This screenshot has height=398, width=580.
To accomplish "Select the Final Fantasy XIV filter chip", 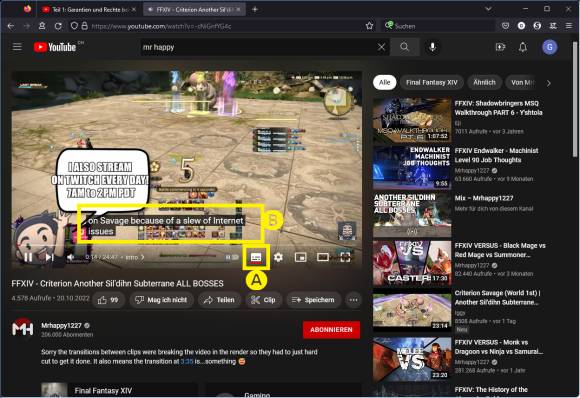I will [432, 82].
